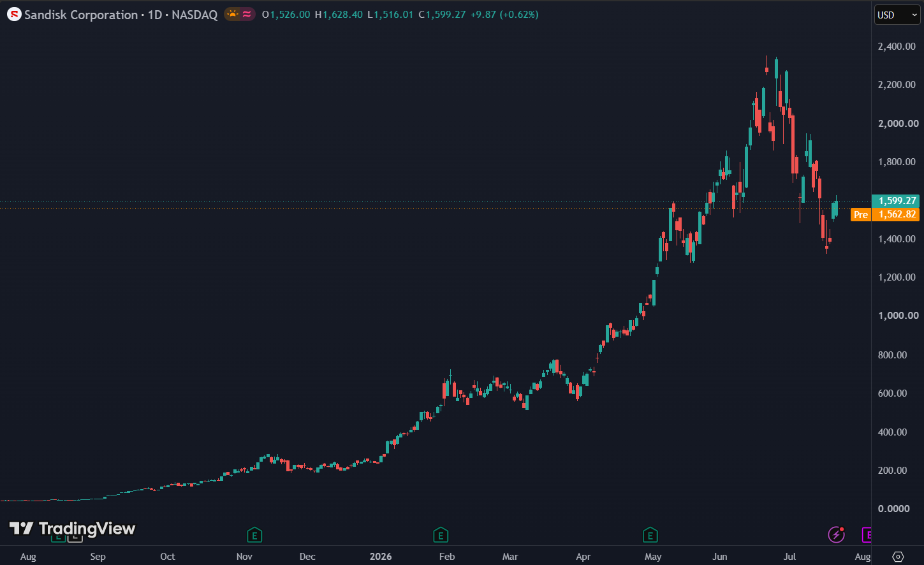Click the high value H1,628.40
The width and height of the screenshot is (924, 565).
click(x=339, y=15)
